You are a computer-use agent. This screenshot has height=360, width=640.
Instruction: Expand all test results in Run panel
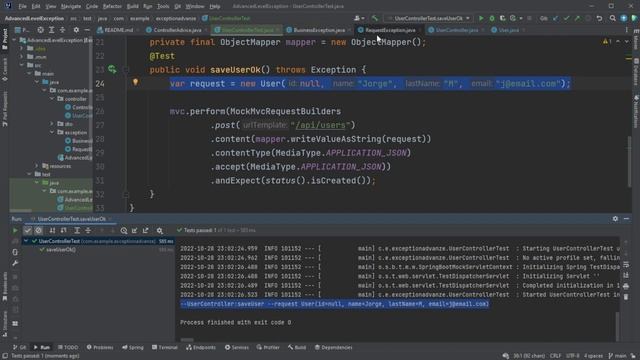pos(77,231)
